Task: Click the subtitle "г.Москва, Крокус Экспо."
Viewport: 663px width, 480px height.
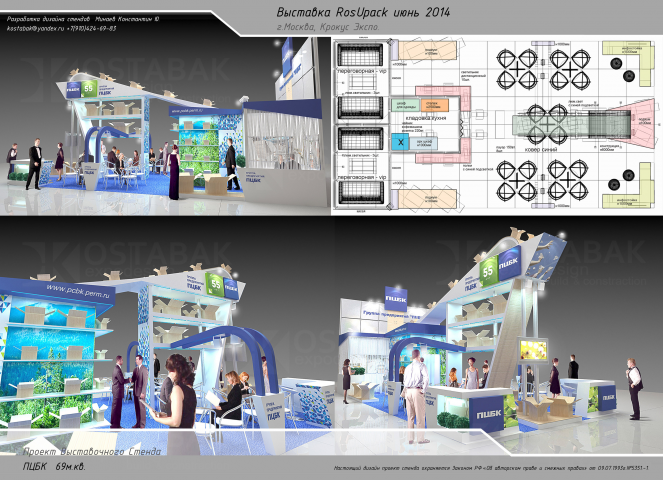Action: click(328, 27)
